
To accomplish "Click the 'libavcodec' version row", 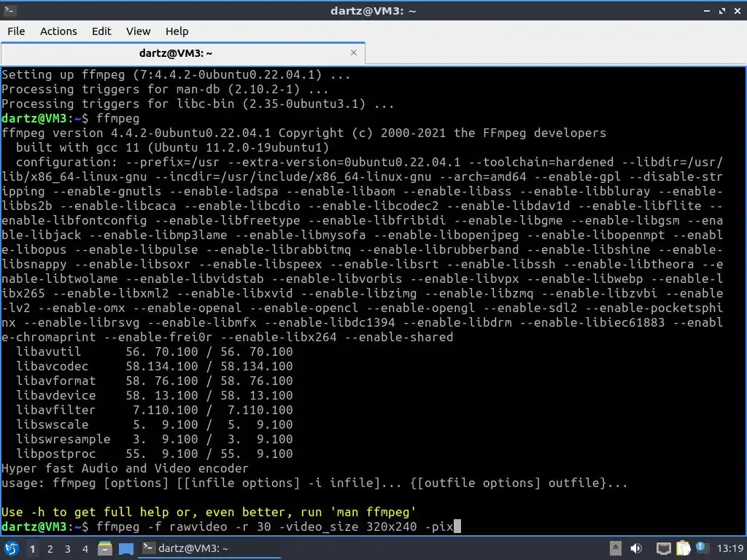I will (155, 366).
